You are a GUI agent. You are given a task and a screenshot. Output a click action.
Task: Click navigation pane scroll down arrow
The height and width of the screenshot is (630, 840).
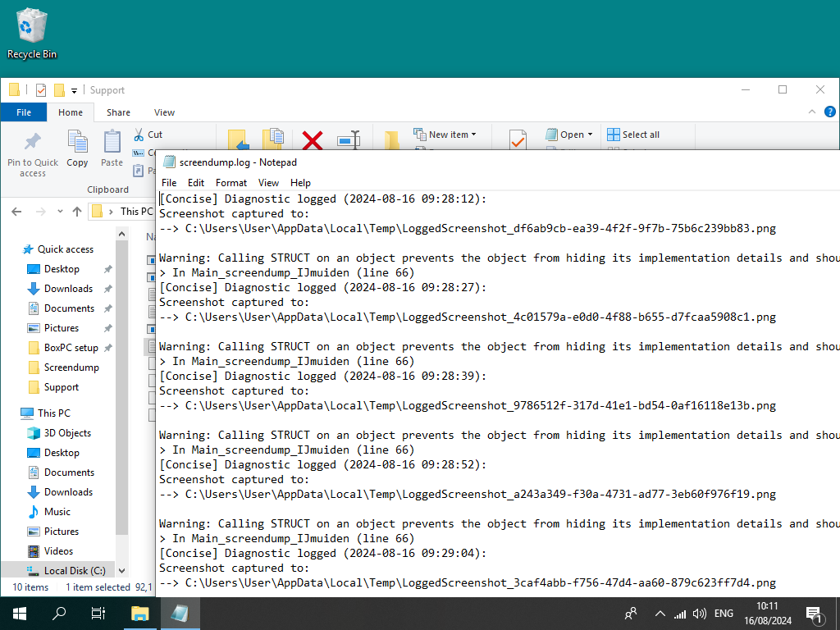[121, 571]
